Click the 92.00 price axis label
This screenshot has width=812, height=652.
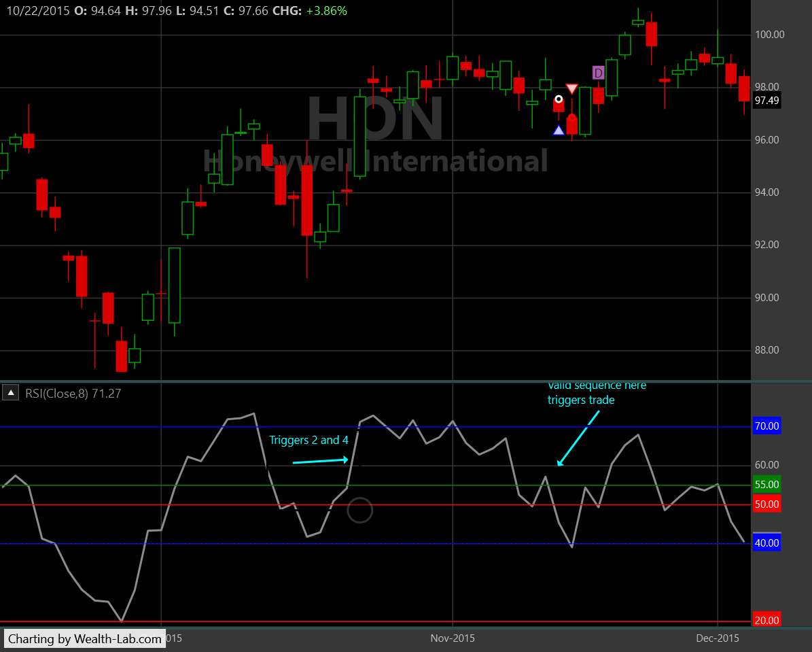[767, 245]
